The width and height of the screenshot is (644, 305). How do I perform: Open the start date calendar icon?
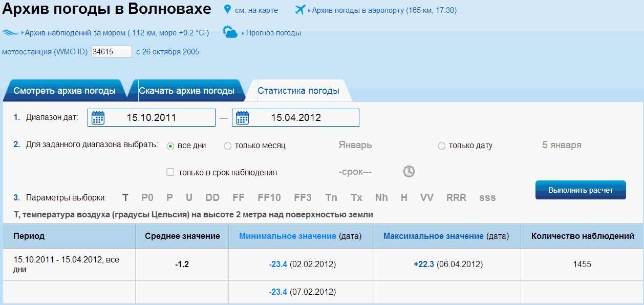[x=98, y=118]
